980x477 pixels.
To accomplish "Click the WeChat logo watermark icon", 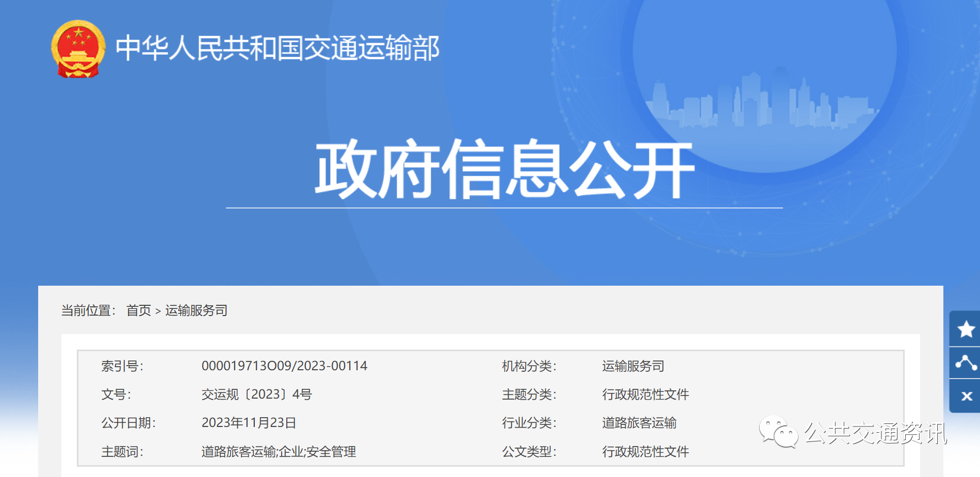I will pos(778,432).
